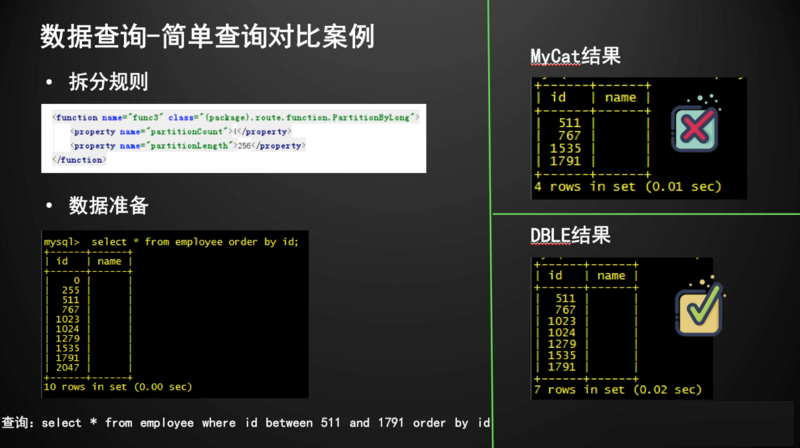Click row 511 in the DBLE result table
The image size is (800, 448).
pyautogui.click(x=587, y=298)
